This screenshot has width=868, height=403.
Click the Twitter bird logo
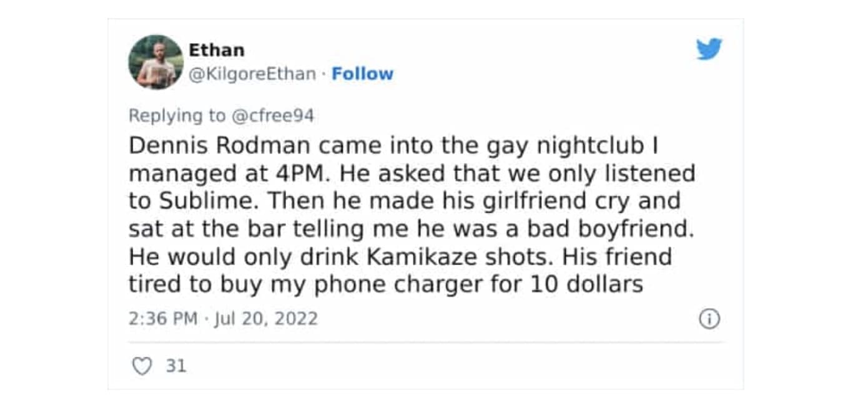click(709, 49)
